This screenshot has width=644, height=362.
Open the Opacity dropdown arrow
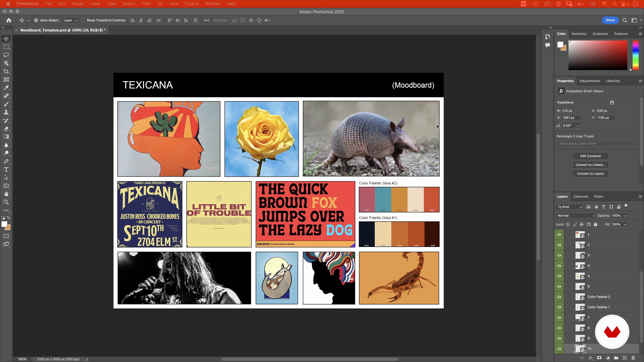pyautogui.click(x=625, y=216)
